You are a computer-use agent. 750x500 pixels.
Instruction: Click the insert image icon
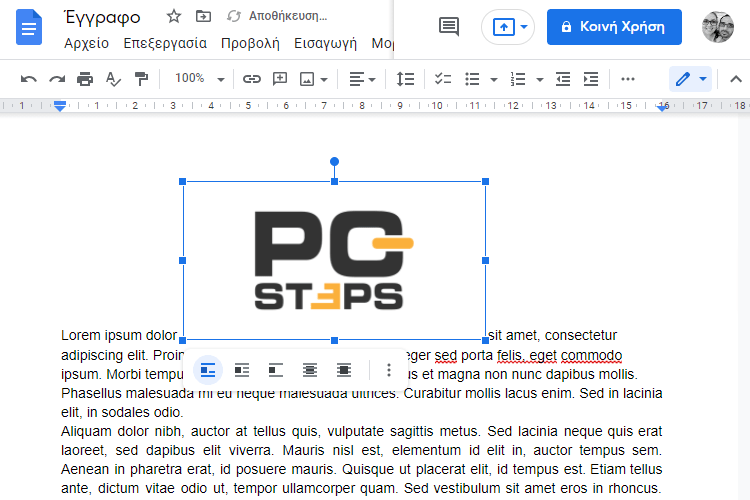pyautogui.click(x=307, y=79)
